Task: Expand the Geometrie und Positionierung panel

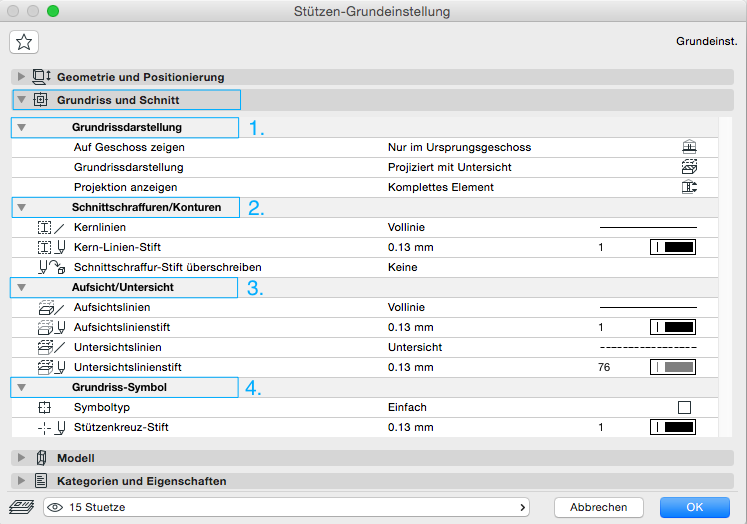Action: 21,77
